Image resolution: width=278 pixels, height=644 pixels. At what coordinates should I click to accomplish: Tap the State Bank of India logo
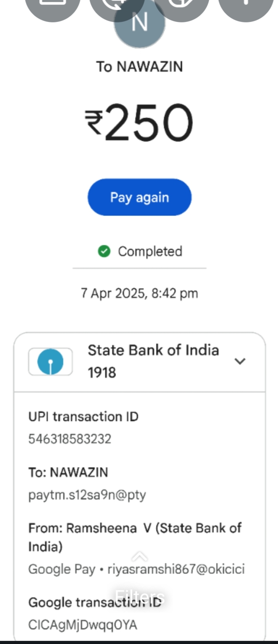pos(51,361)
